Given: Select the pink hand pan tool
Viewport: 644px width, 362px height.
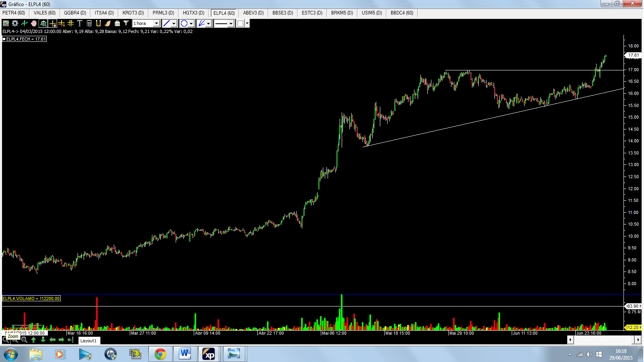Looking at the screenshot, I should coord(34,23).
